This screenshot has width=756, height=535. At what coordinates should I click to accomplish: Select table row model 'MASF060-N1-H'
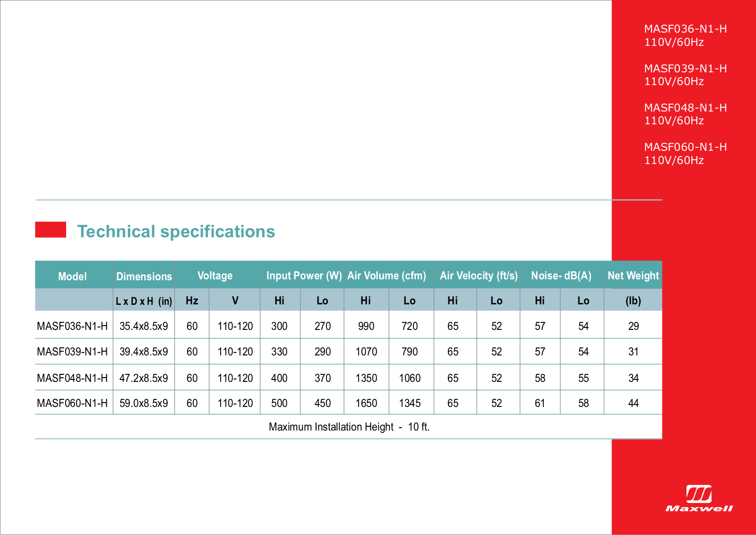click(x=72, y=403)
